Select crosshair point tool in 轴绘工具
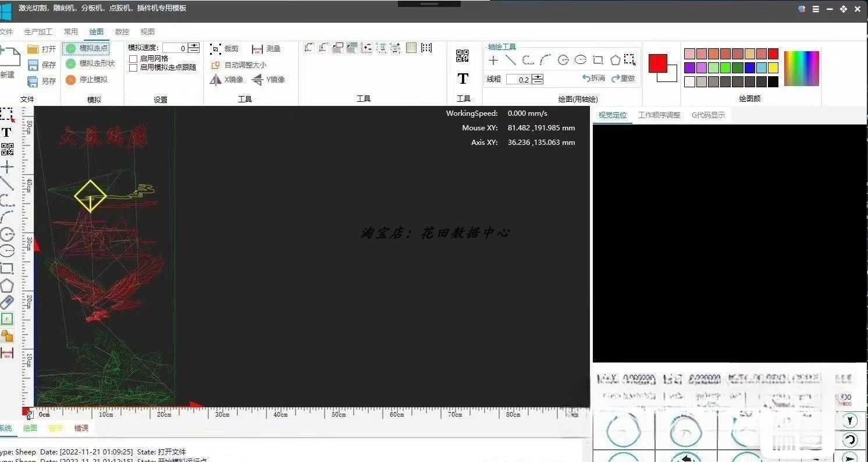The image size is (868, 462). (x=493, y=60)
